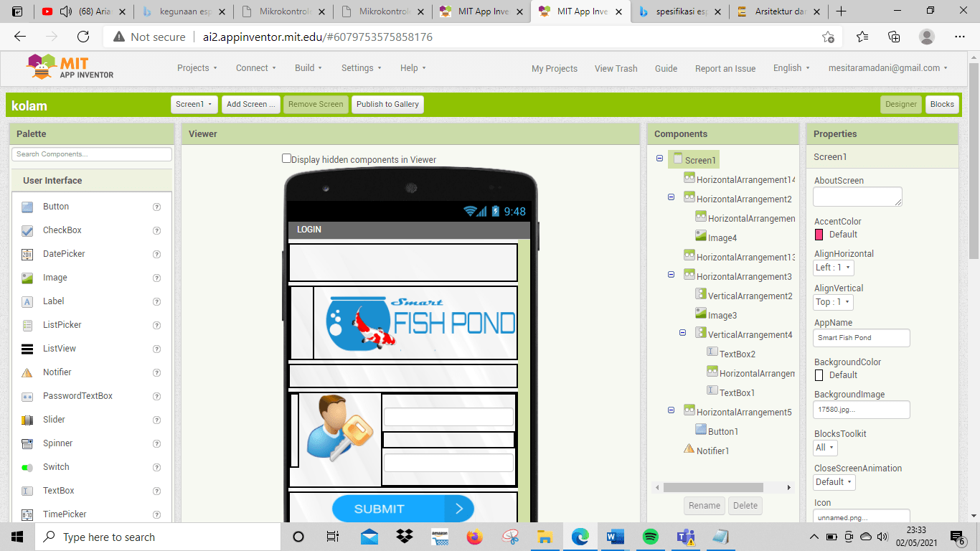Open the Screen1 screen selector dropdown
Viewport: 980px width, 551px height.
[195, 104]
